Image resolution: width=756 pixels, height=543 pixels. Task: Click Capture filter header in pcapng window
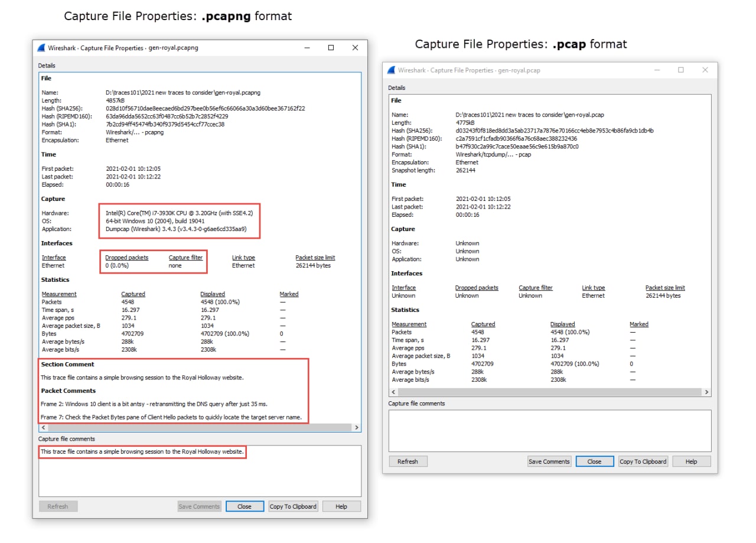tap(185, 258)
